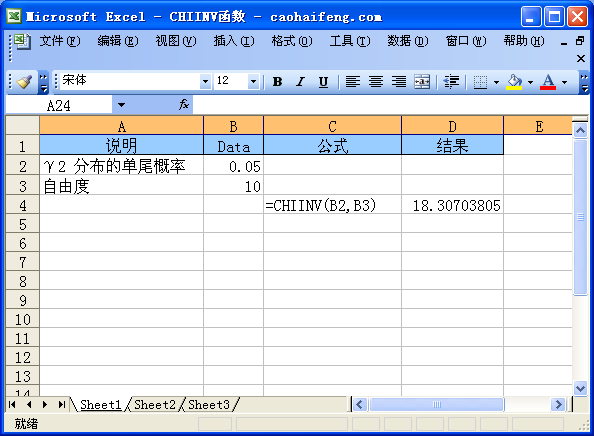Open the 编辑(E) menu
594x436 pixels.
(x=118, y=41)
